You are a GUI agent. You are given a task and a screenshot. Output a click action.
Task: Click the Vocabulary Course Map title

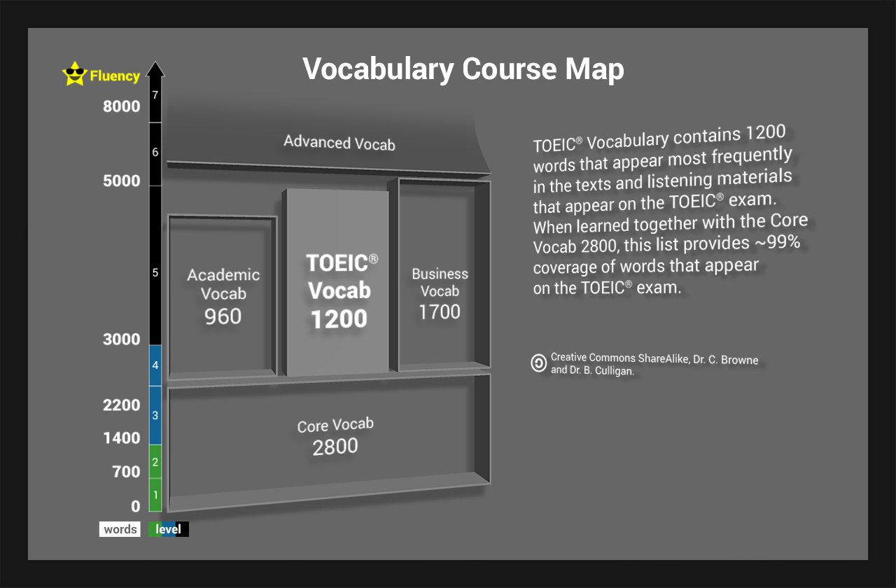(x=463, y=70)
